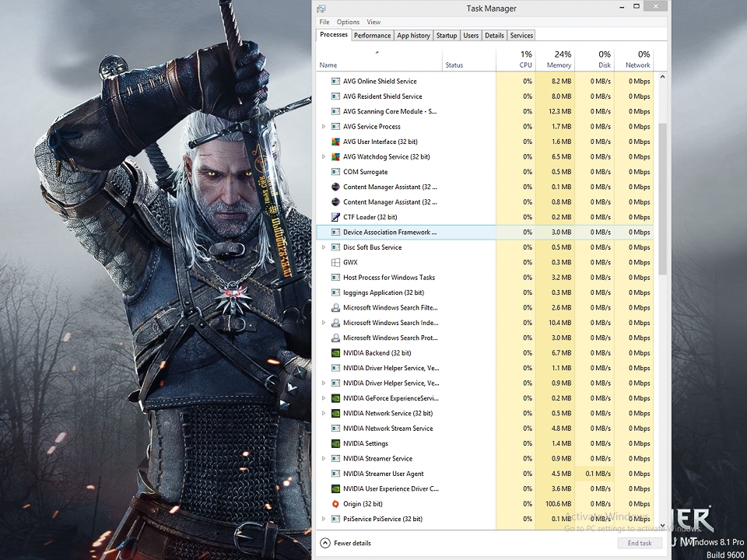Select the Origin (32 bit) process icon

tap(335, 504)
